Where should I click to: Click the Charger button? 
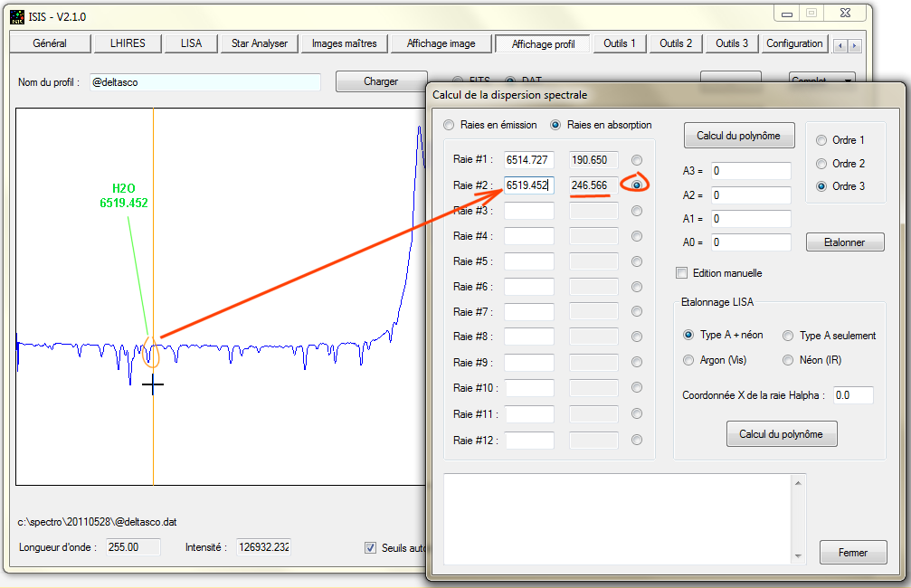381,81
